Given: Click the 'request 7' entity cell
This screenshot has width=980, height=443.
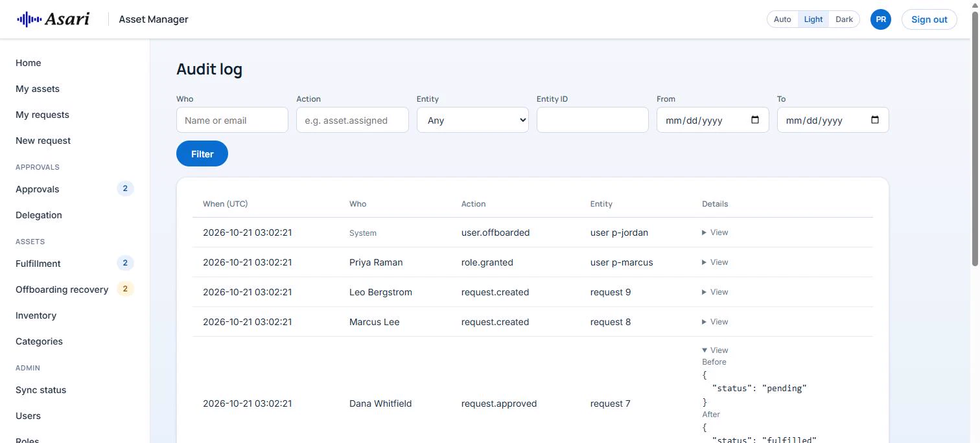Looking at the screenshot, I should click(611, 403).
